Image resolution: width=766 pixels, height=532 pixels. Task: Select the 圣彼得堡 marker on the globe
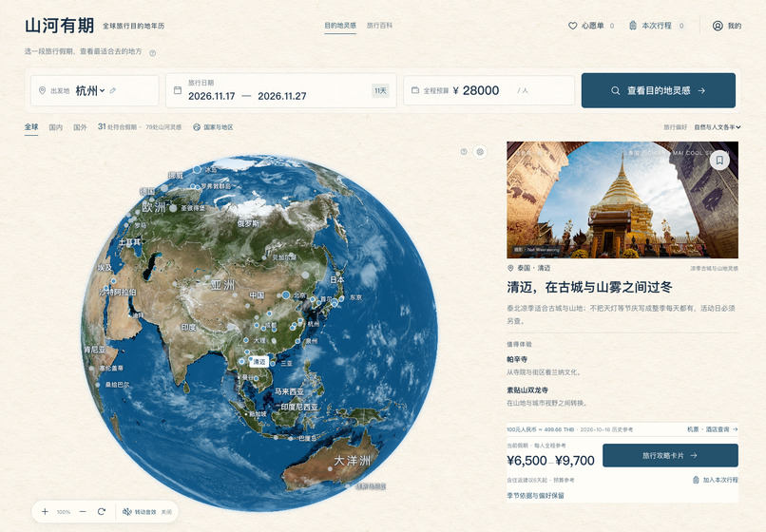point(173,208)
